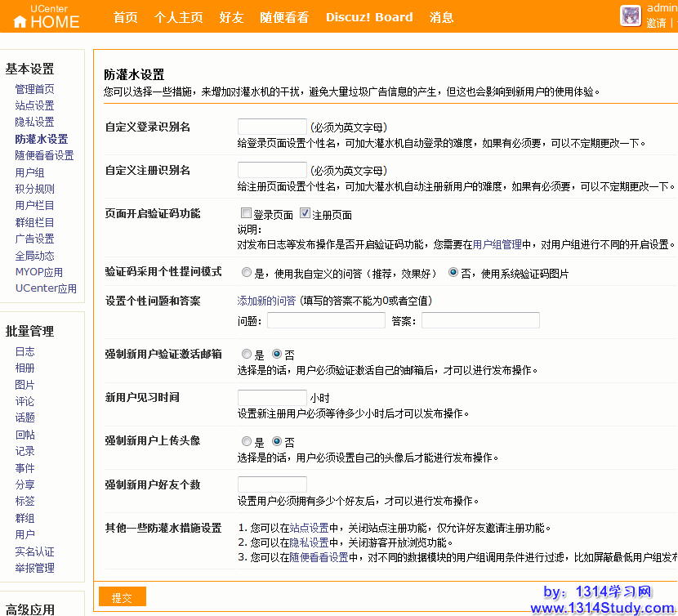Select 是 for 强制新用户验证激活邮箱
The image size is (678, 616).
pos(247,355)
